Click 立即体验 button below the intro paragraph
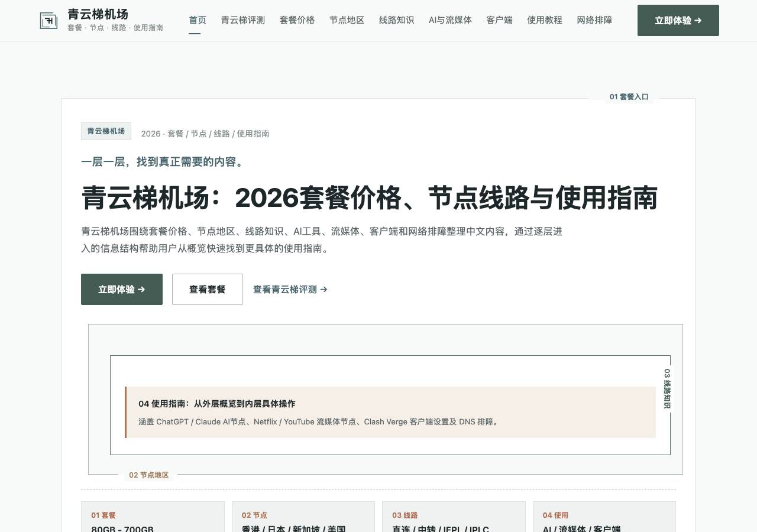757x532 pixels. pyautogui.click(x=122, y=289)
